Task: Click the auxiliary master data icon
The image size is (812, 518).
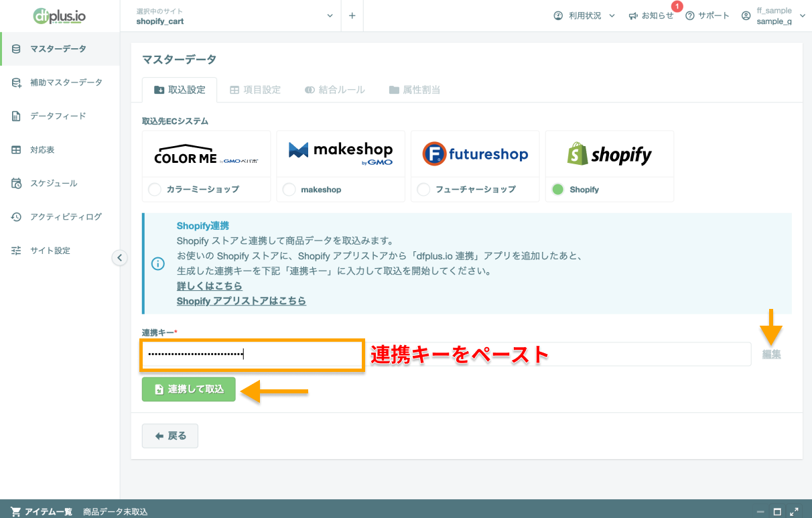Action: click(16, 82)
